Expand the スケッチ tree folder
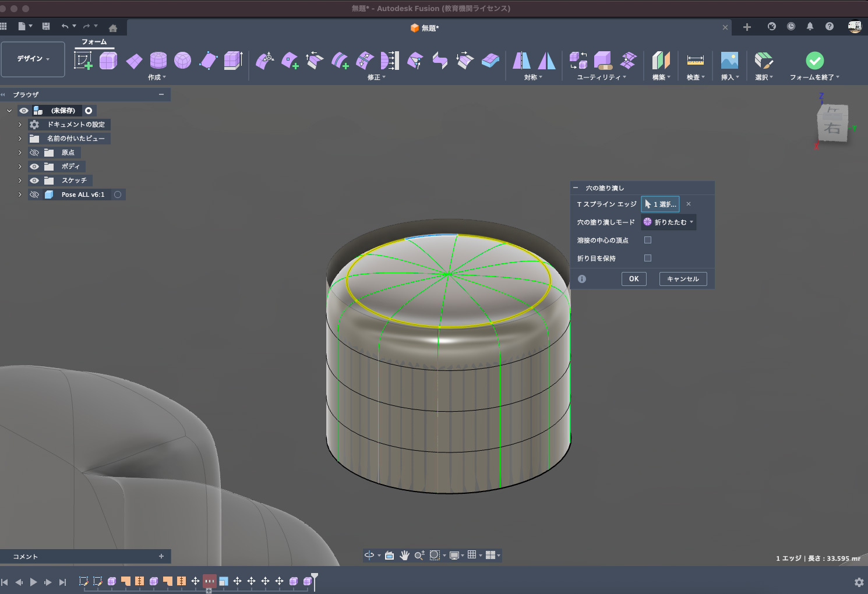 [20, 181]
